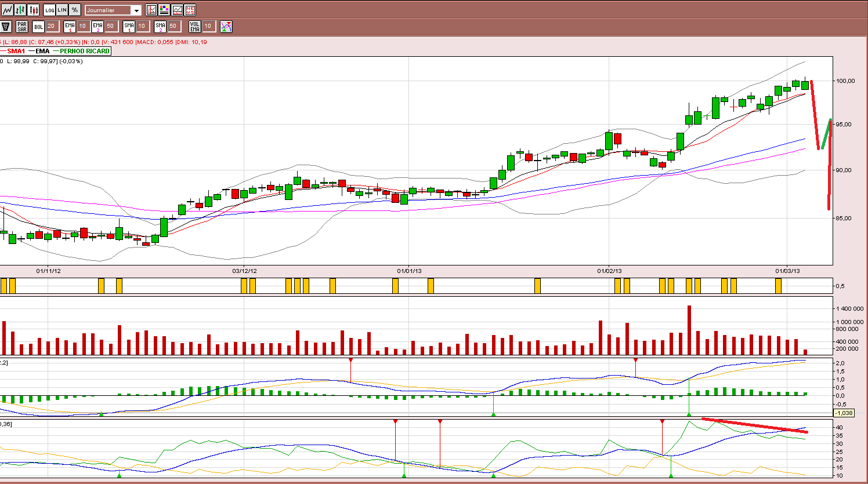The height and width of the screenshot is (484, 868).
Task: Edit the EMA 1 period field
Action: (83, 26)
